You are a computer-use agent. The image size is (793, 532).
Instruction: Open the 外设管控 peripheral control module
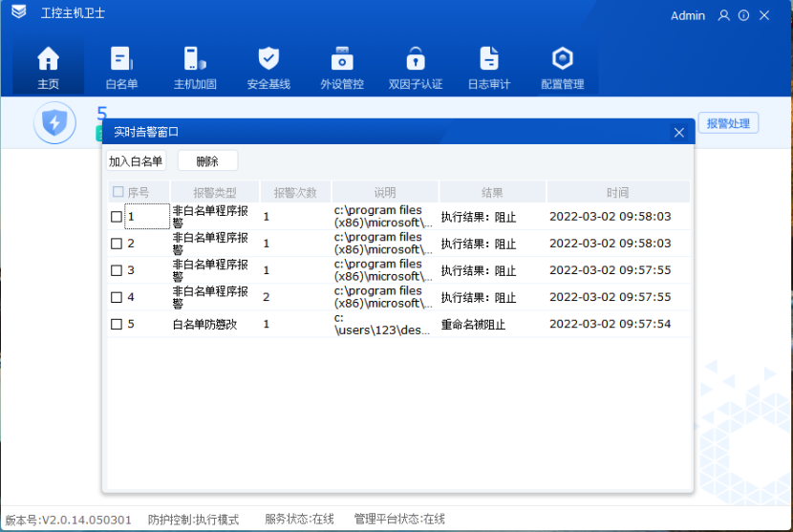[x=342, y=68]
